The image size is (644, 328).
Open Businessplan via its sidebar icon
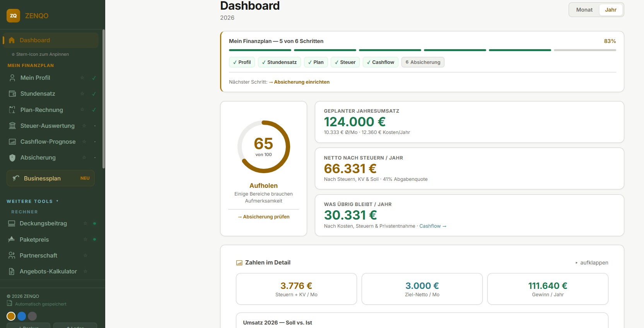click(16, 178)
